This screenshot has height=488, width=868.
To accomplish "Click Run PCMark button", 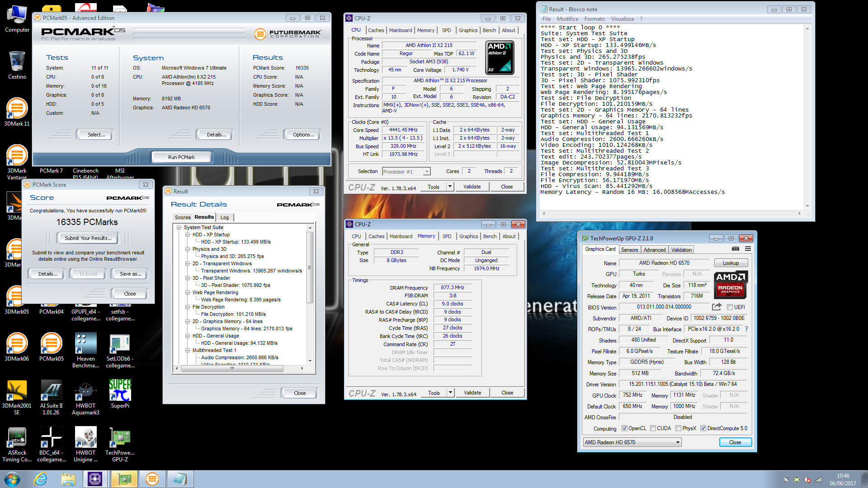I will coord(181,157).
